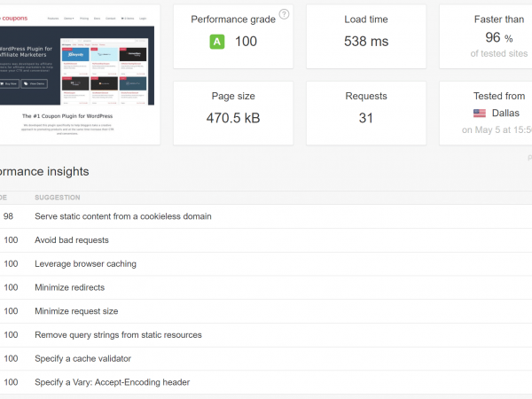The width and height of the screenshot is (532, 399).
Task: Open the Specify a Vary: Accept-Encoding header row
Action: click(112, 383)
